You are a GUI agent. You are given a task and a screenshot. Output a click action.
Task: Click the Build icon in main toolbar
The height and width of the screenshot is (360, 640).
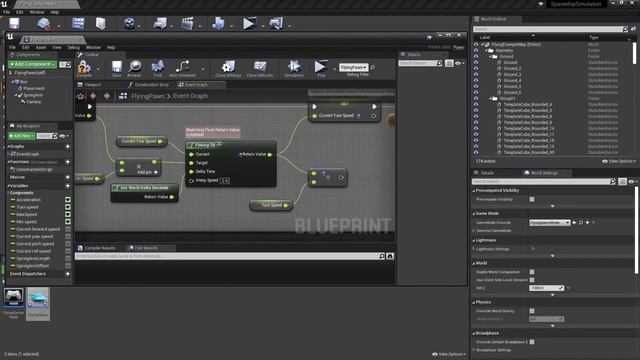[x=218, y=23]
